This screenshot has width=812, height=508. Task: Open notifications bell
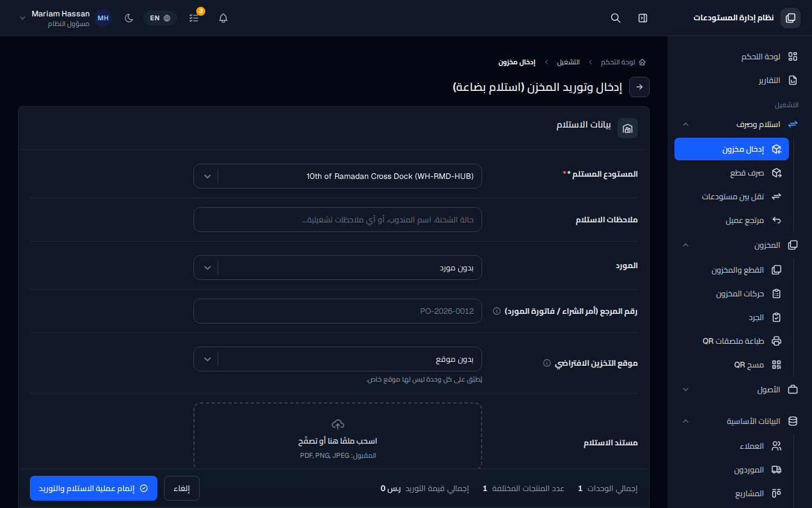point(223,18)
